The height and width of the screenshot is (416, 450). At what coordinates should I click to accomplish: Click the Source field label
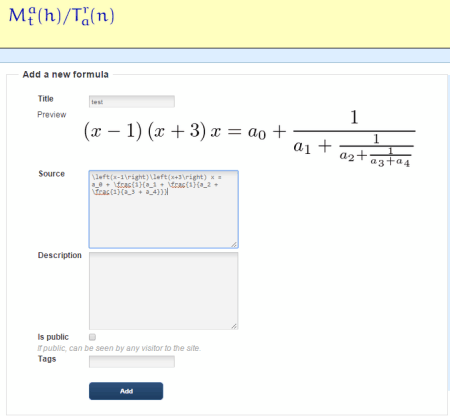coord(51,174)
